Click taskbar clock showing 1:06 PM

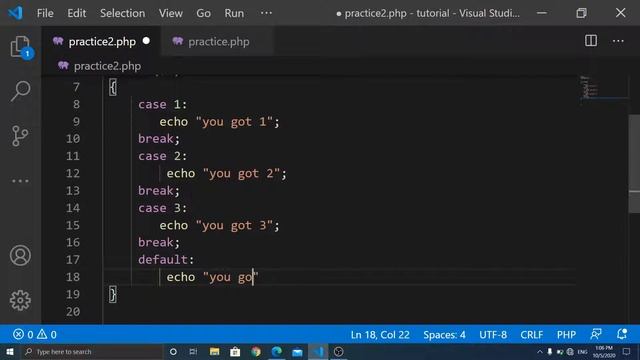pyautogui.click(x=604, y=352)
